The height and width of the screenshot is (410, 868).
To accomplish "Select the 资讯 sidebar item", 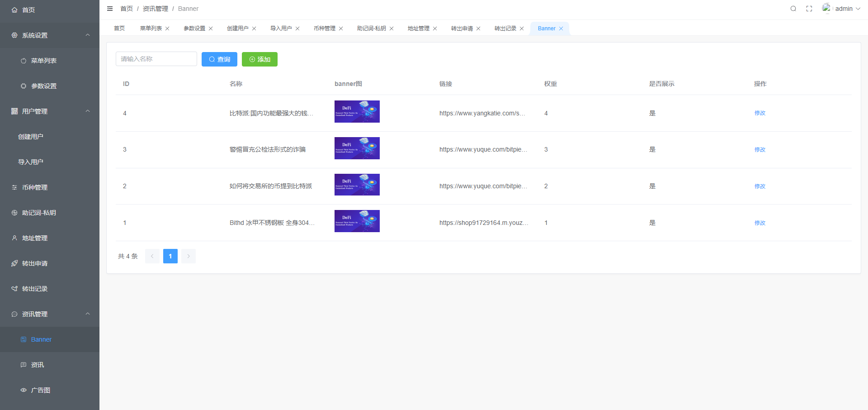I will pos(38,364).
